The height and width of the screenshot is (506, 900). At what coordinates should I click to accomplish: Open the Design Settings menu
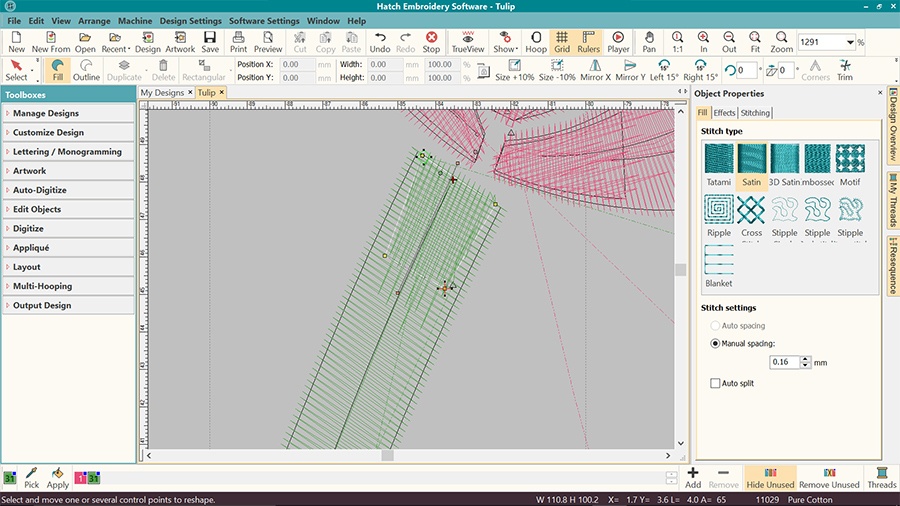point(190,21)
